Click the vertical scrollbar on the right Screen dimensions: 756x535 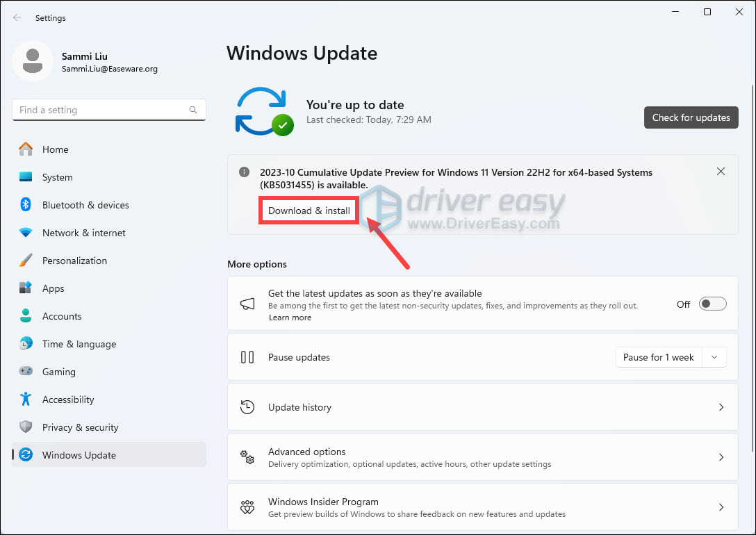pyautogui.click(x=753, y=268)
